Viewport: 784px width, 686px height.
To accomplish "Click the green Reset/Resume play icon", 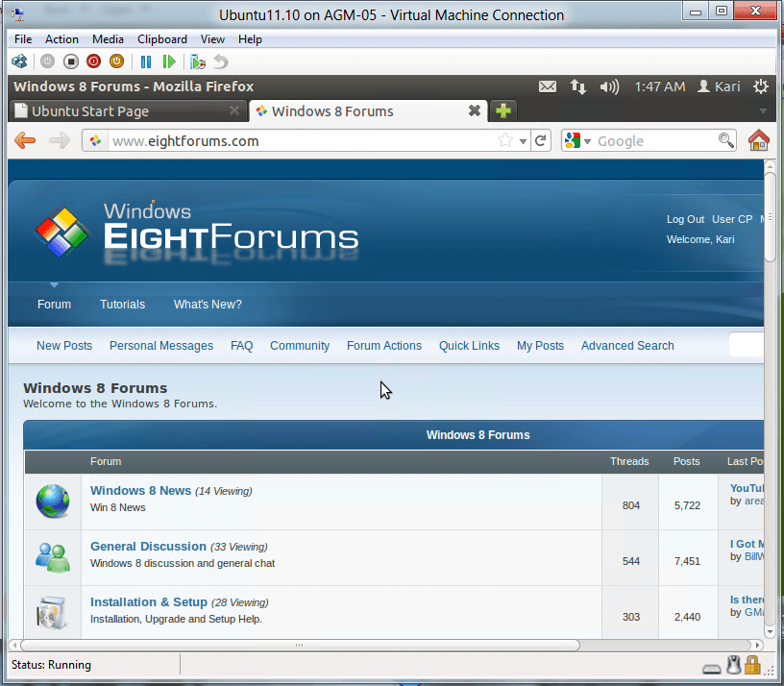I will pyautogui.click(x=169, y=61).
